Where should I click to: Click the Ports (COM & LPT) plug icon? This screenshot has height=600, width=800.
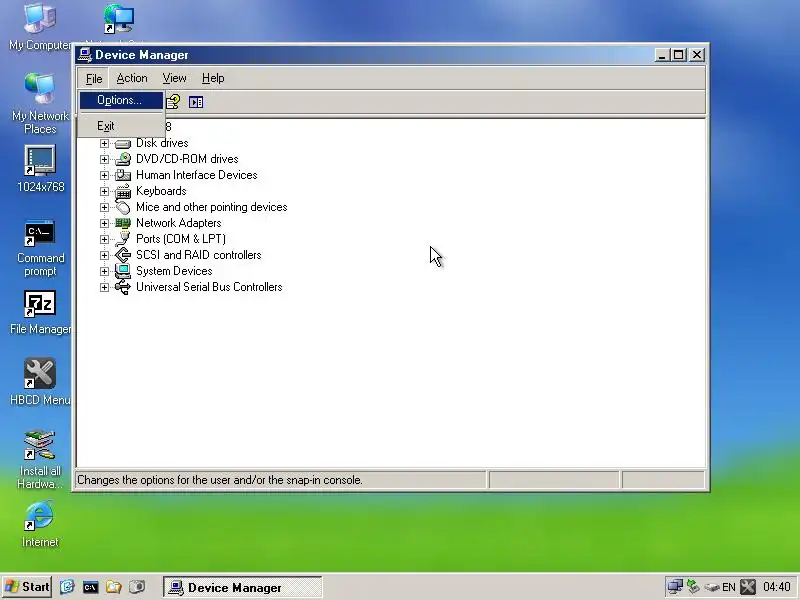click(122, 239)
